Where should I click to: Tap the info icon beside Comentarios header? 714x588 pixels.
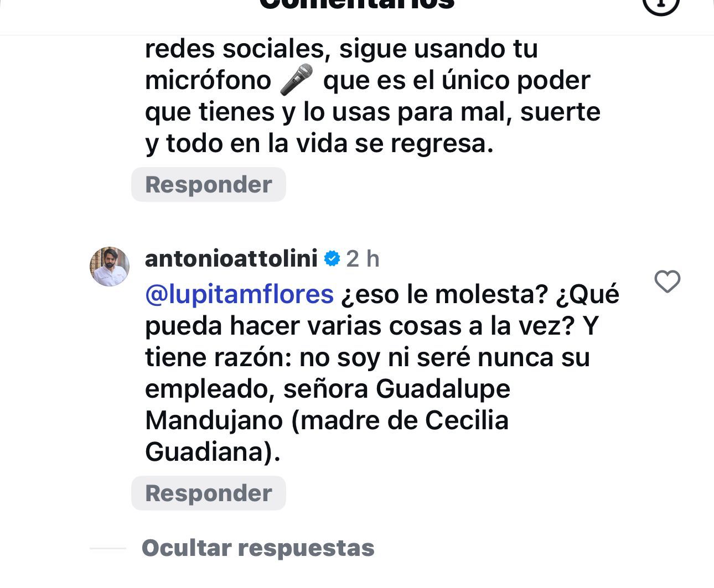coord(660,4)
